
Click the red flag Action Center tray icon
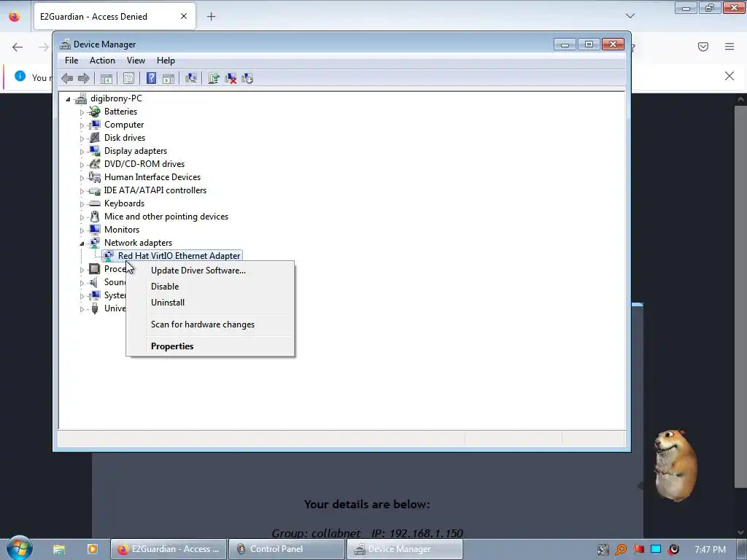[638, 550]
